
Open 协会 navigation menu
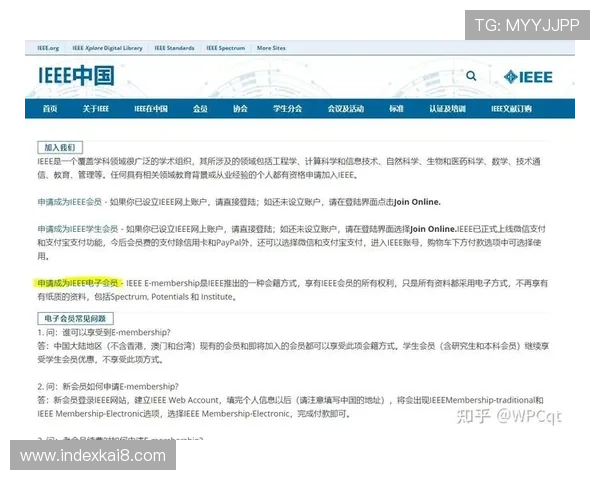(240, 109)
